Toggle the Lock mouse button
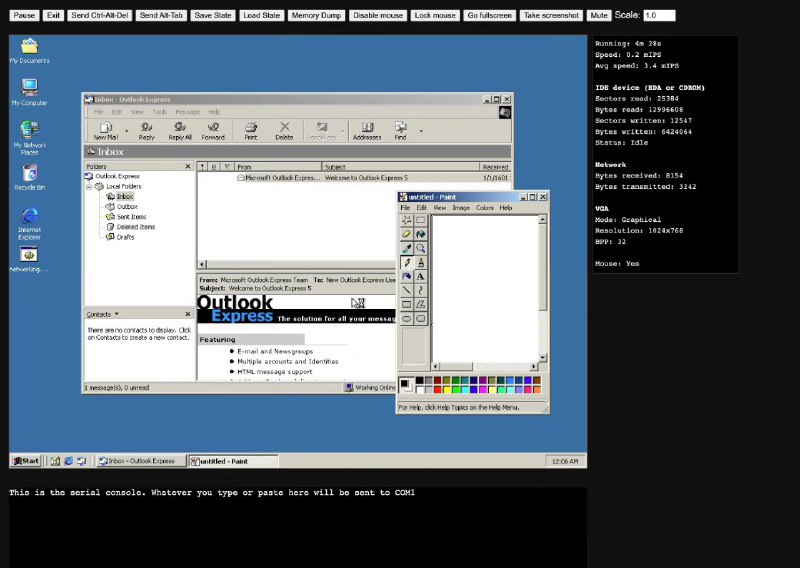 coord(435,15)
